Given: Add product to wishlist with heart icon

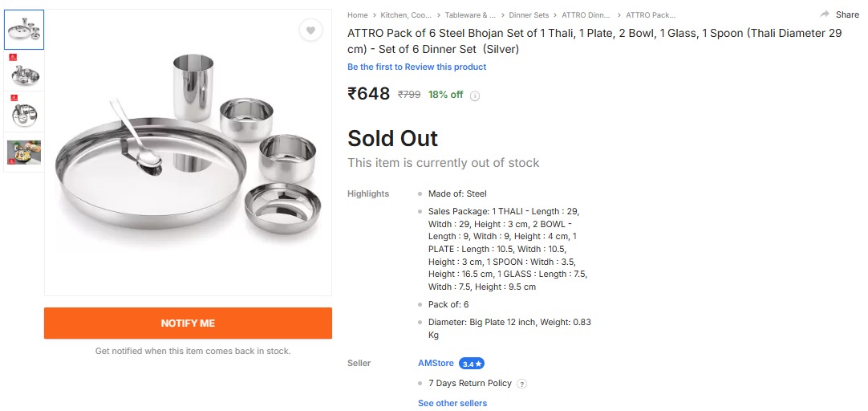Looking at the screenshot, I should (310, 31).
